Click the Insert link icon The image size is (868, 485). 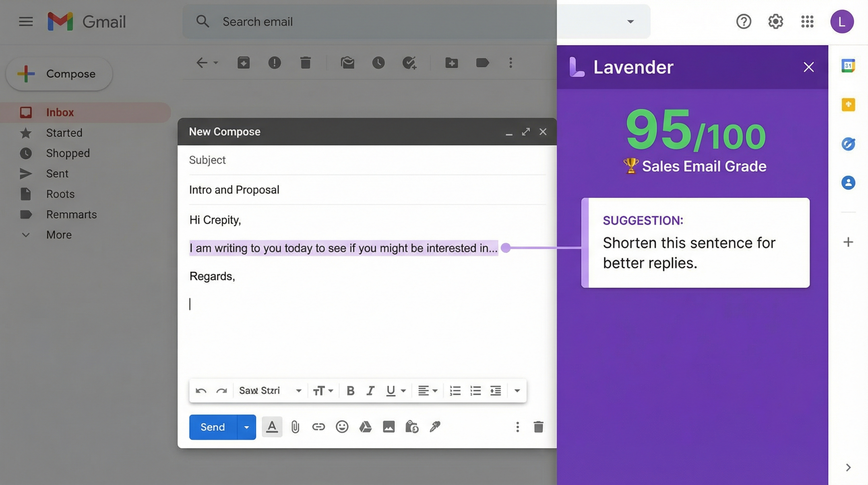(318, 427)
